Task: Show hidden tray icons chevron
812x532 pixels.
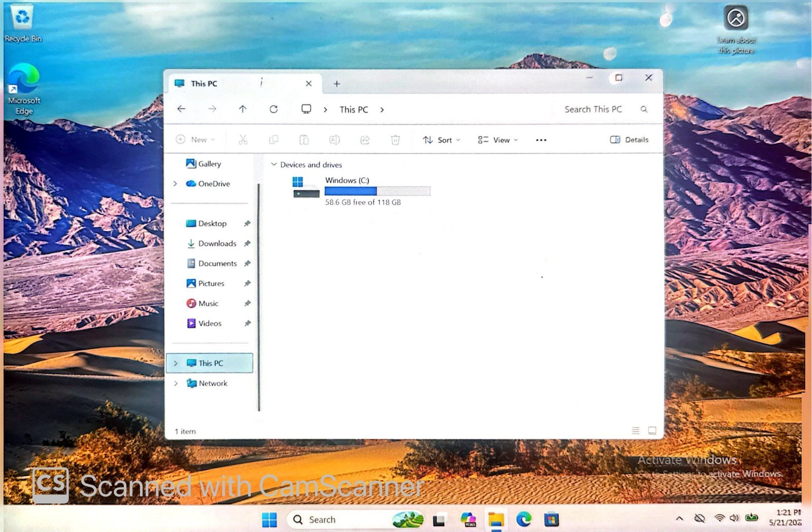Action: point(680,518)
